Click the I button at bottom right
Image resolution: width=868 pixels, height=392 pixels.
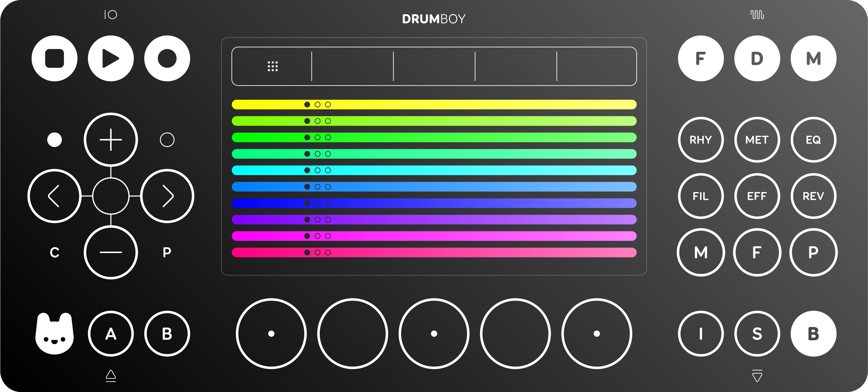pos(701,334)
